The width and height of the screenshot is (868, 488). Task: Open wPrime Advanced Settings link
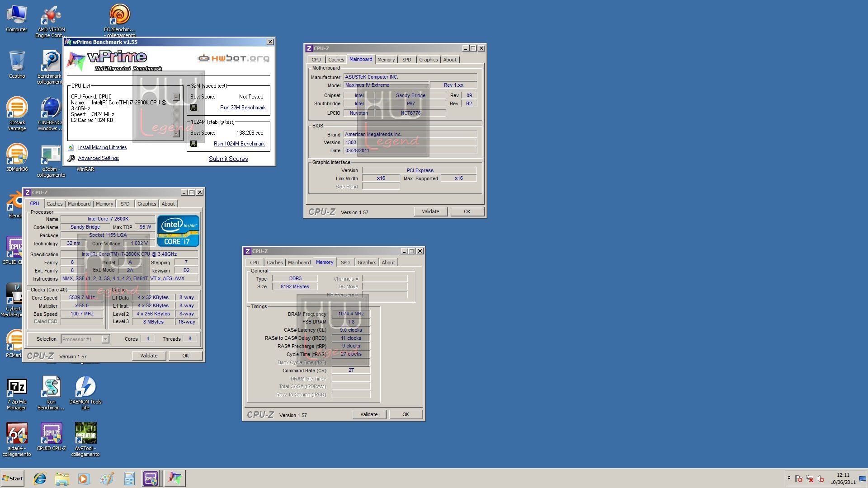[99, 158]
